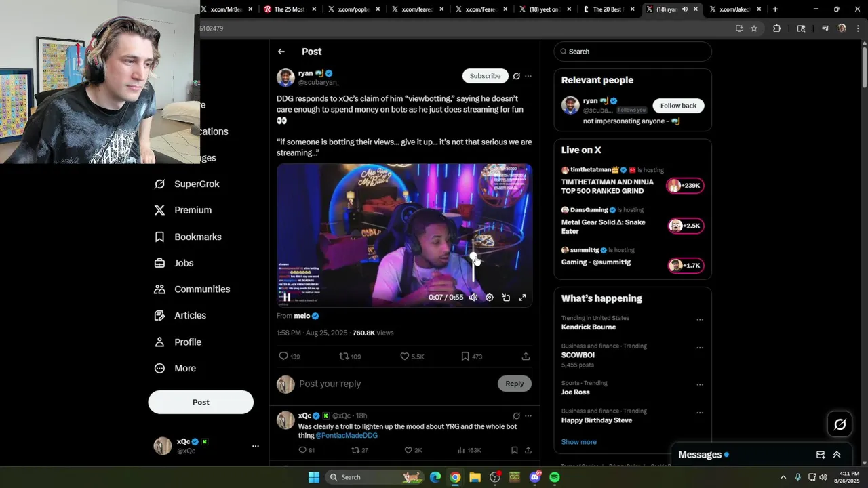Open Bookmarks in the sidebar
This screenshot has width=868, height=488.
(188, 237)
